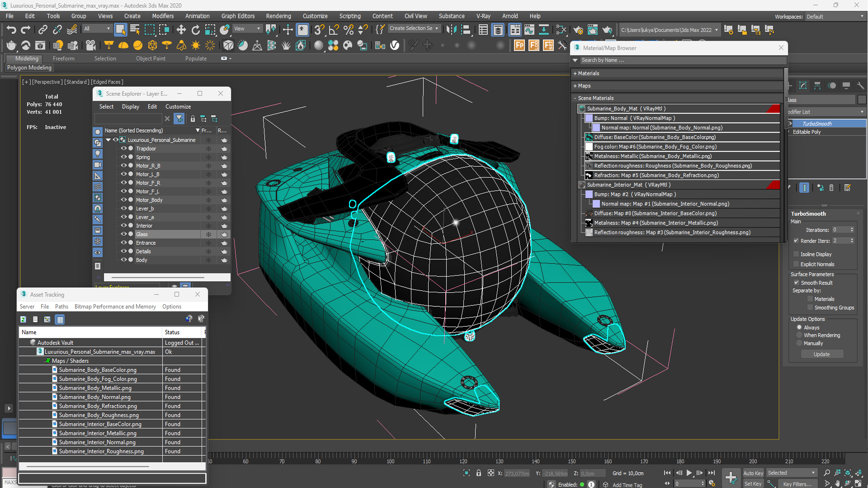868x488 pixels.
Task: Create a Teapot primitive from toolbar
Action: [11, 45]
